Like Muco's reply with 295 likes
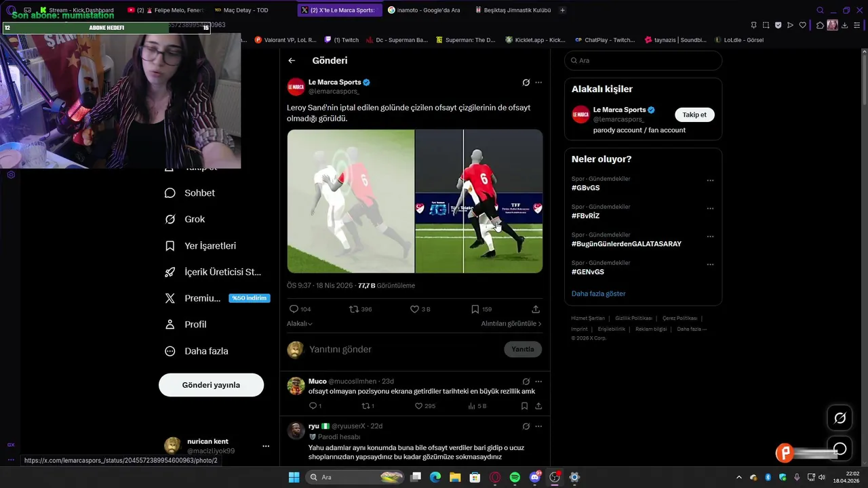Screen dimensions: 868x488 418,406
